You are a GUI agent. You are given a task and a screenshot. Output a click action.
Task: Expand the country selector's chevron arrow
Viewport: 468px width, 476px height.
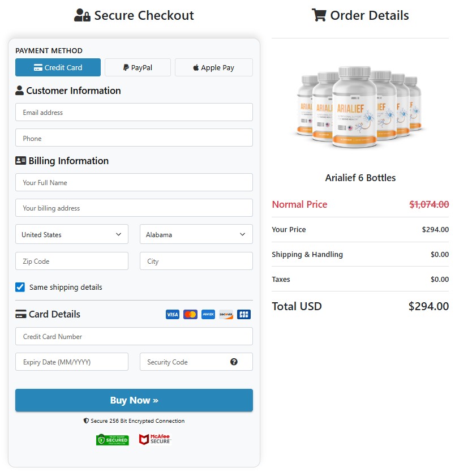[x=119, y=234]
